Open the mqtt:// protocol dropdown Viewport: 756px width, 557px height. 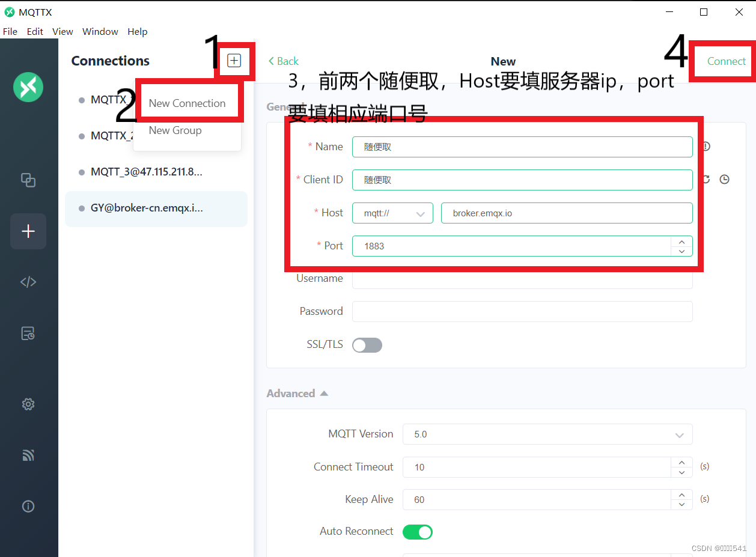click(392, 213)
